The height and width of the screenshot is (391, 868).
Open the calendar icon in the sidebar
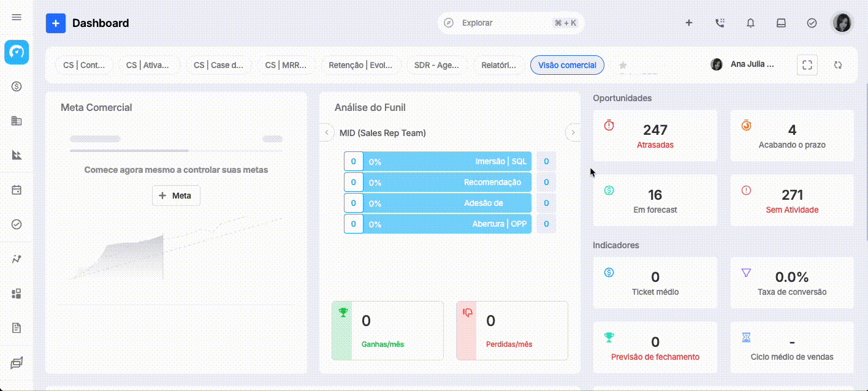point(17,190)
